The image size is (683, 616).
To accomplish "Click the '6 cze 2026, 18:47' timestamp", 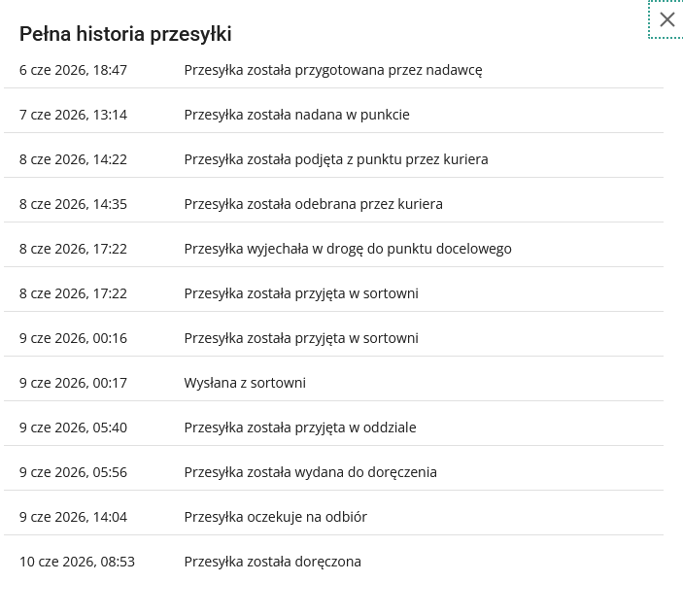I will [x=73, y=70].
